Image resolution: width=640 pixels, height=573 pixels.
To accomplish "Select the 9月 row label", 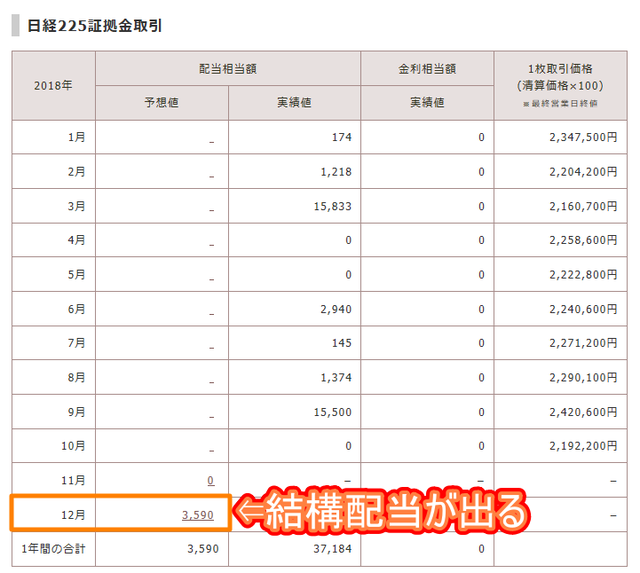I will coord(77,412).
